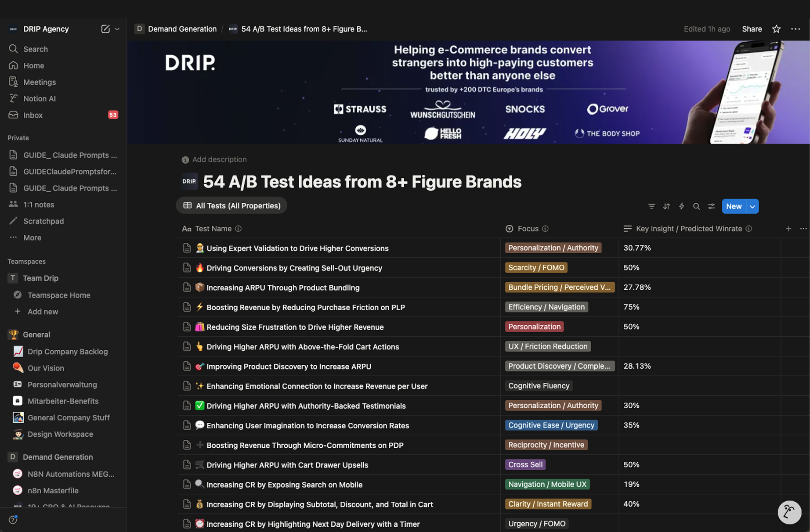Screen dimensions: 810x532
Task: Open automations via lightning bolt icon
Action: click(681, 206)
